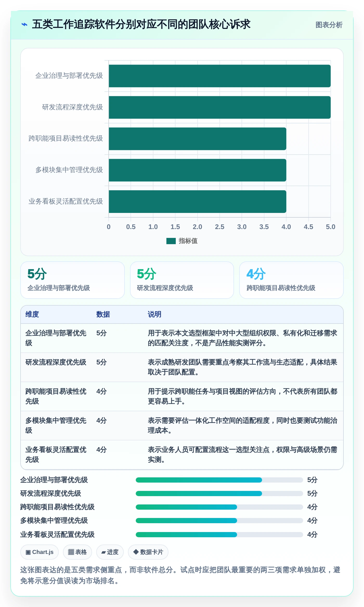Image resolution: width=364 pixels, height=607 pixels.
Task: Toggle the 指标值 legend color swatch
Action: 171,241
